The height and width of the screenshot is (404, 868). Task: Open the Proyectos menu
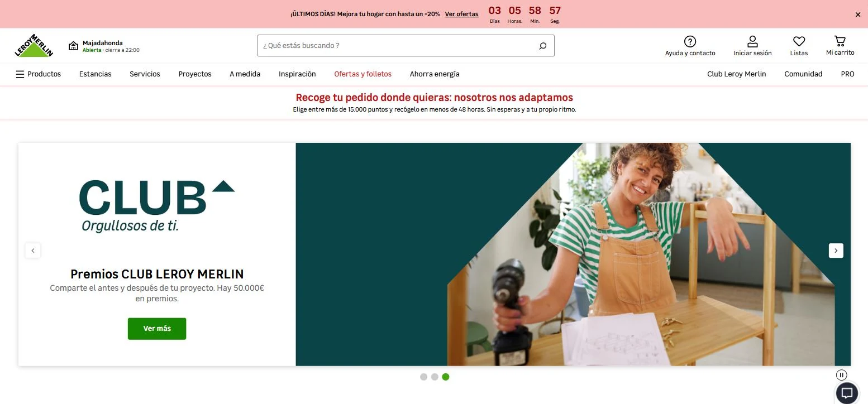pos(195,74)
